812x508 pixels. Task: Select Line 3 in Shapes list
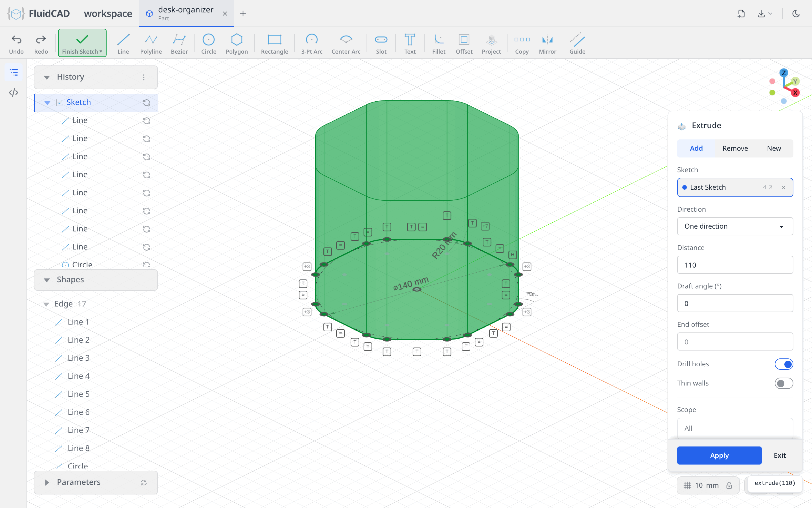(x=78, y=358)
